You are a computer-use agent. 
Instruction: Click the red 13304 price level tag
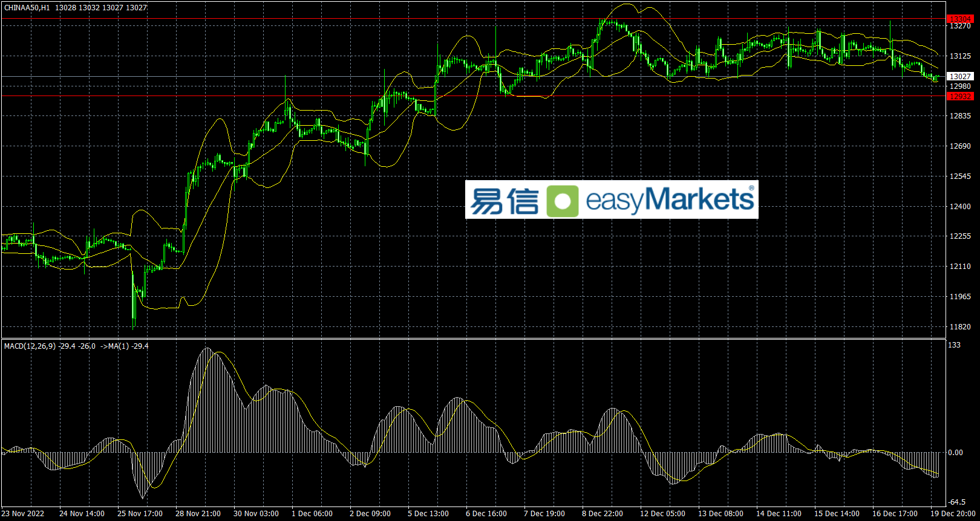(960, 19)
